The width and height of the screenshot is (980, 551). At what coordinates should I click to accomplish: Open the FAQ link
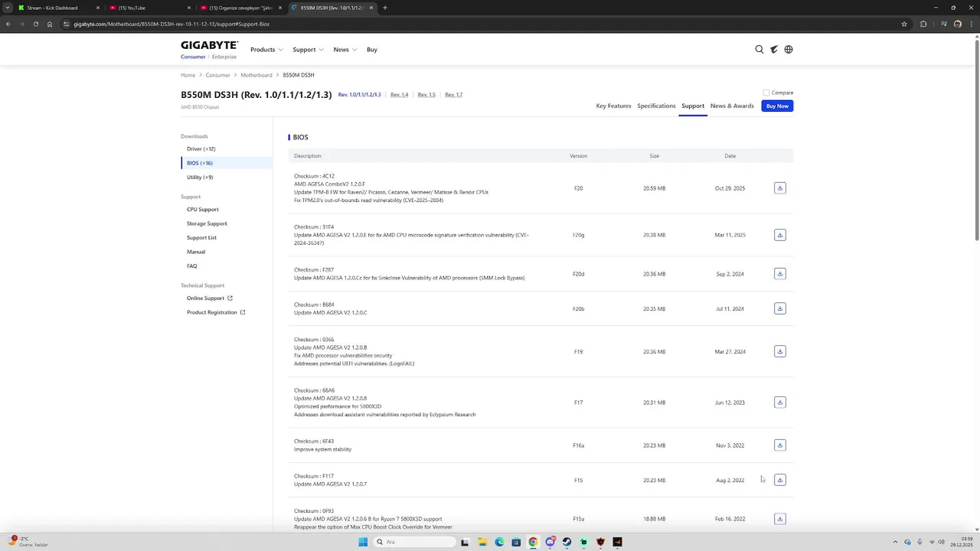tap(191, 266)
